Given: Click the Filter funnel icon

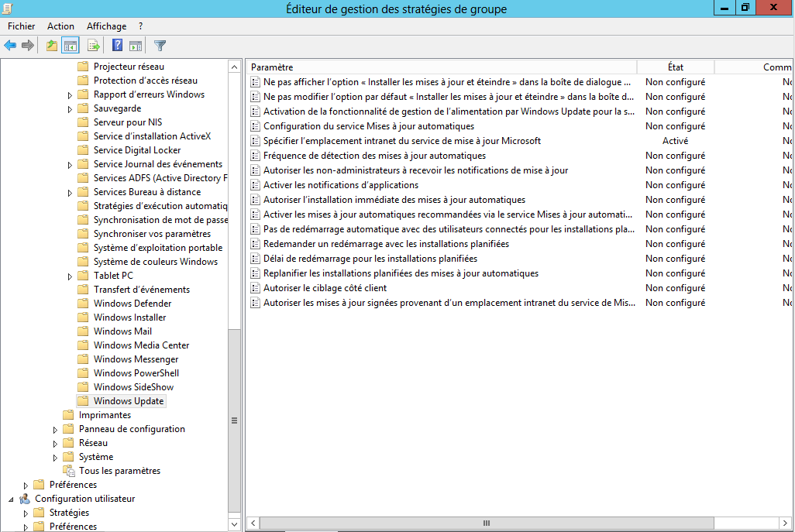Looking at the screenshot, I should (x=160, y=46).
